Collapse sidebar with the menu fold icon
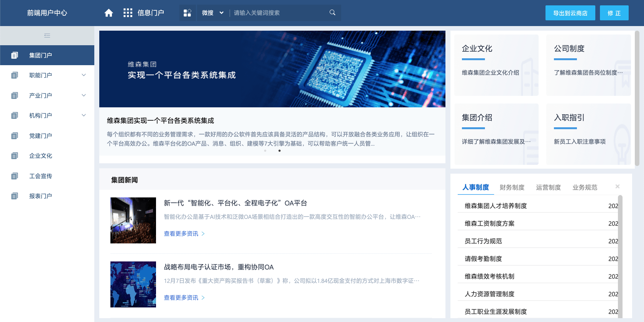The width and height of the screenshot is (644, 322). coord(47,36)
